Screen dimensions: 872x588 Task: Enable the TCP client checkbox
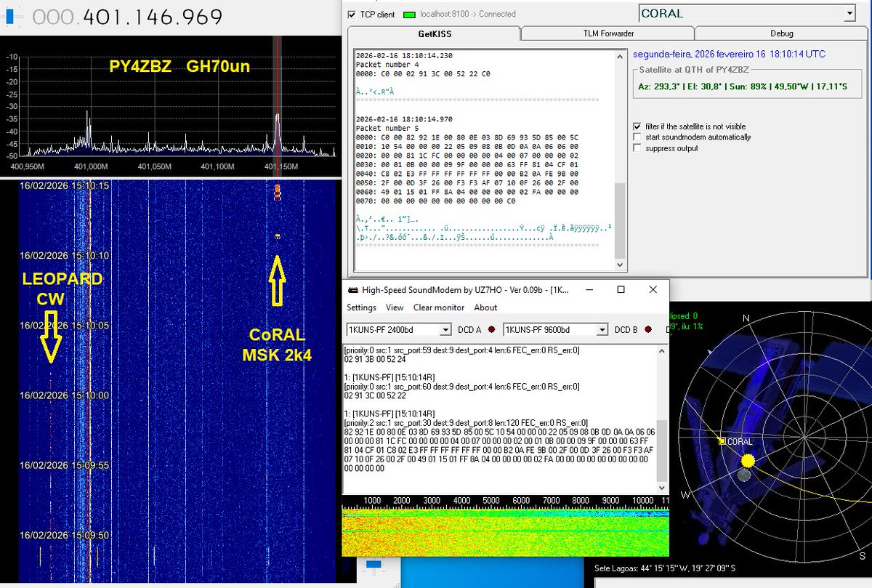coord(352,15)
